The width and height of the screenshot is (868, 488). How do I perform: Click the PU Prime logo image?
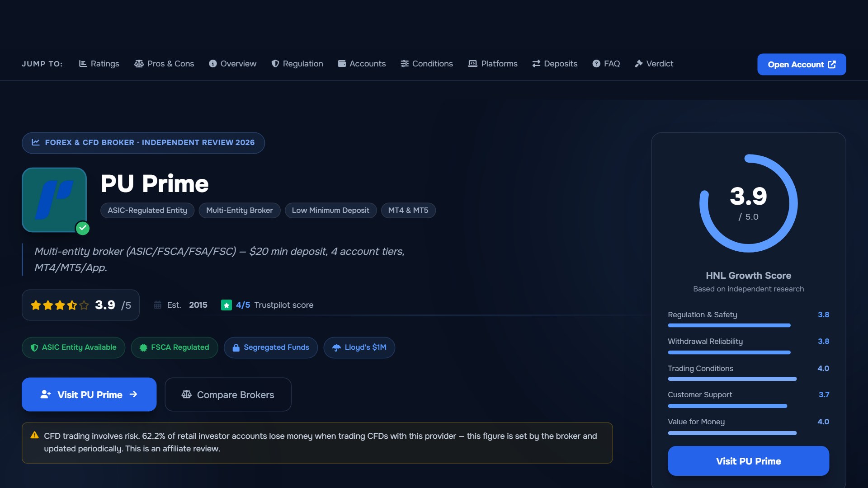pos(54,200)
